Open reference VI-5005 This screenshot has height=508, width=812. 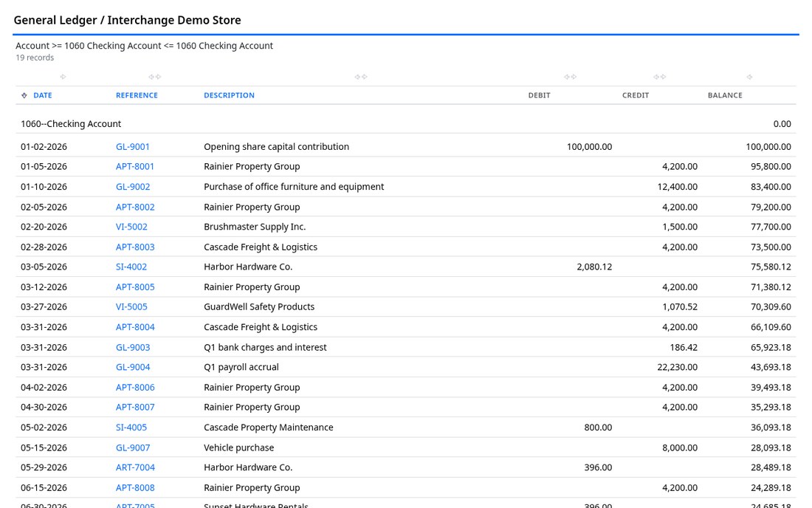pyautogui.click(x=131, y=306)
